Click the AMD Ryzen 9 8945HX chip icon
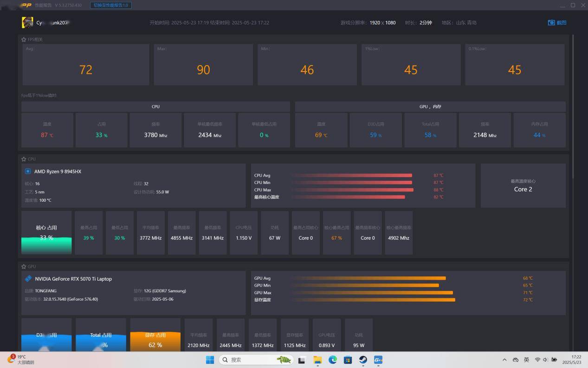This screenshot has height=368, width=588. pyautogui.click(x=28, y=171)
